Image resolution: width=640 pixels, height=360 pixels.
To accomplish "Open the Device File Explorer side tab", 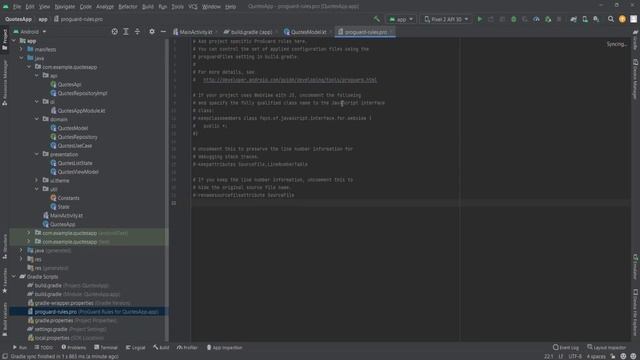I will 635,312.
